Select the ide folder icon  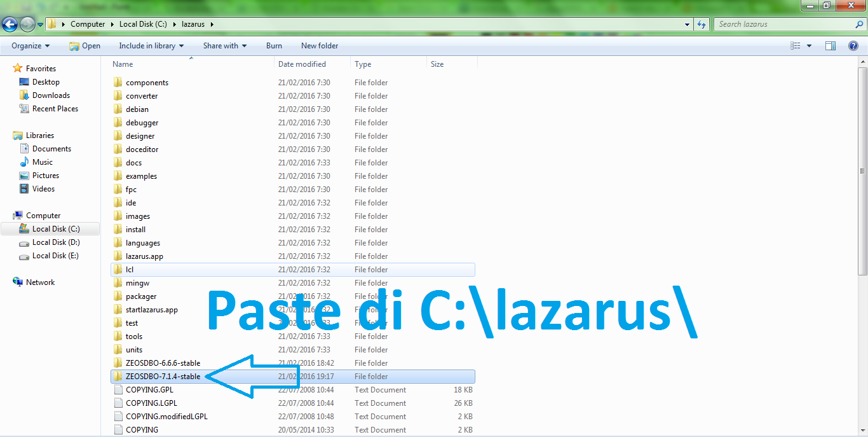click(118, 202)
